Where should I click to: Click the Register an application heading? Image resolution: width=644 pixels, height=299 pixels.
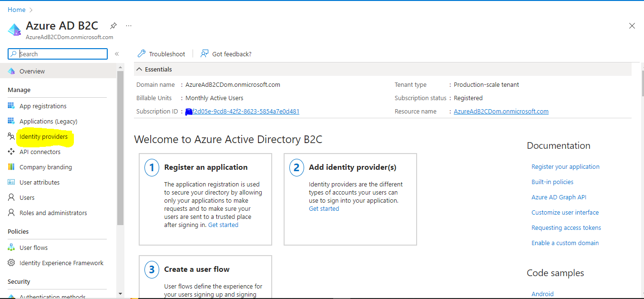point(206,167)
